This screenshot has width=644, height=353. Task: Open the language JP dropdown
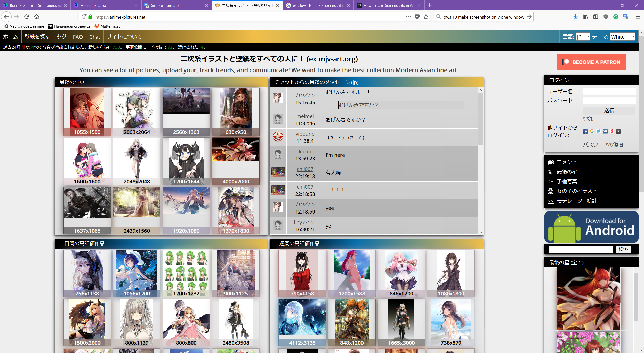(583, 37)
